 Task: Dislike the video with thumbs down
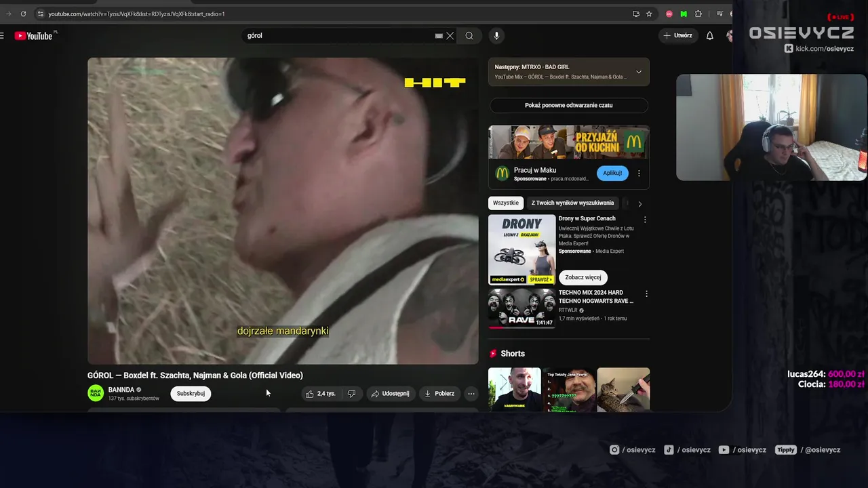point(351,394)
